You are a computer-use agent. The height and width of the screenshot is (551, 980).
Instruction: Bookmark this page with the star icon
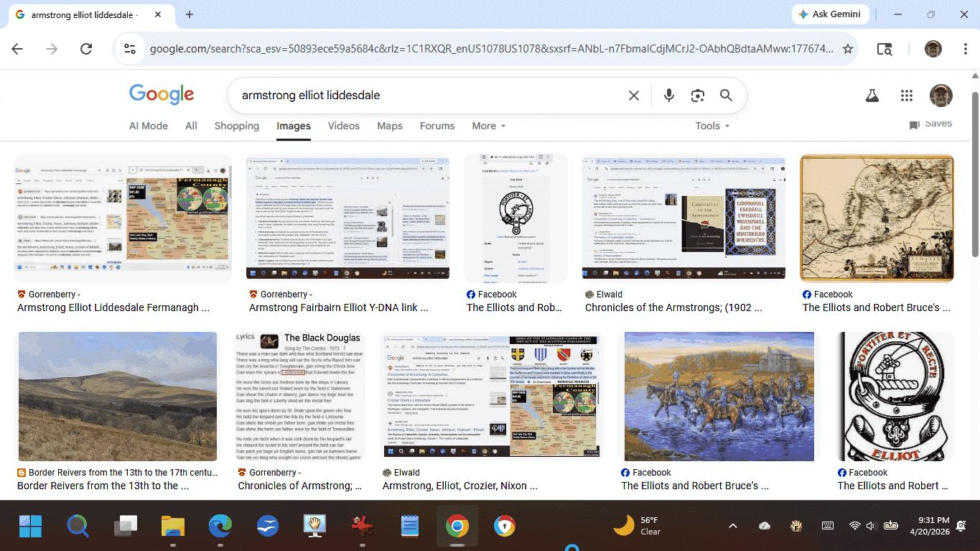point(848,49)
